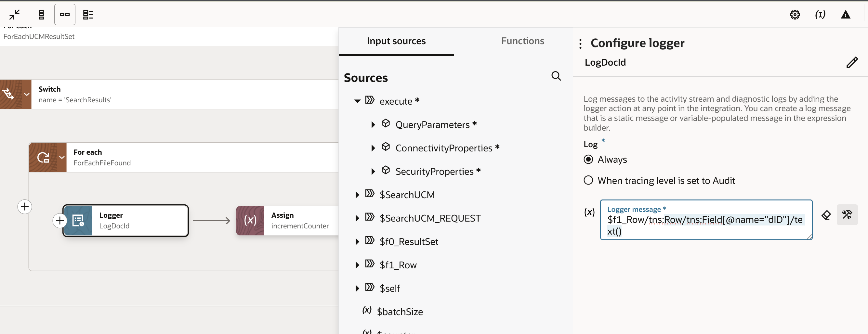Switch to vertical layout view

41,15
